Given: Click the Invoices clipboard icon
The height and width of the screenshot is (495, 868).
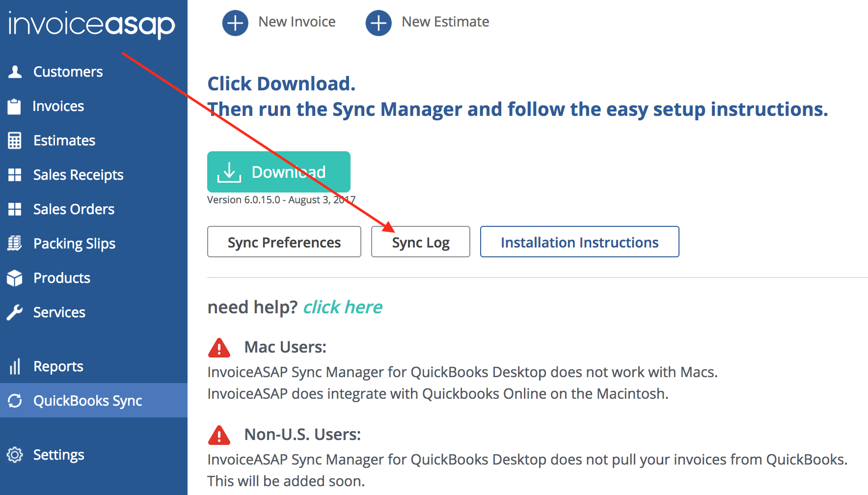Looking at the screenshot, I should click(14, 106).
